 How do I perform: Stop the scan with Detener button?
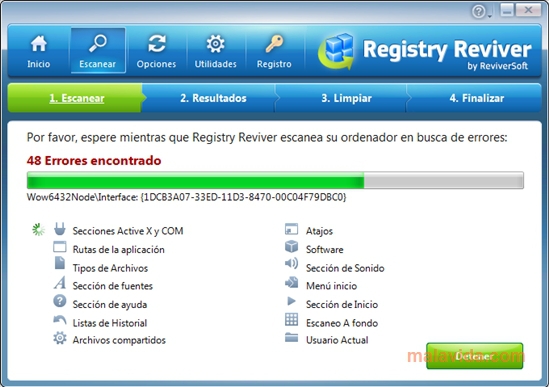click(475, 356)
